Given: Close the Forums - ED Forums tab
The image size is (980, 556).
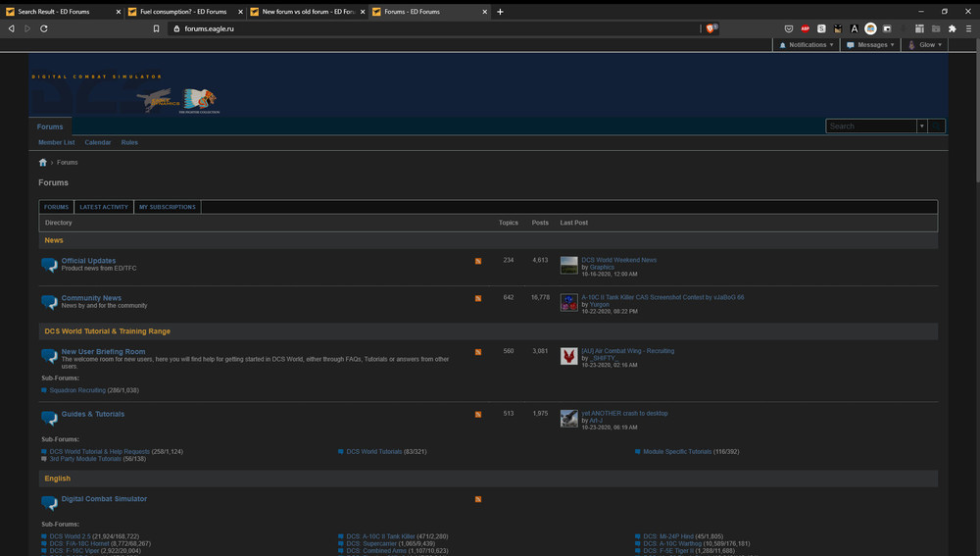Looking at the screenshot, I should [x=484, y=12].
